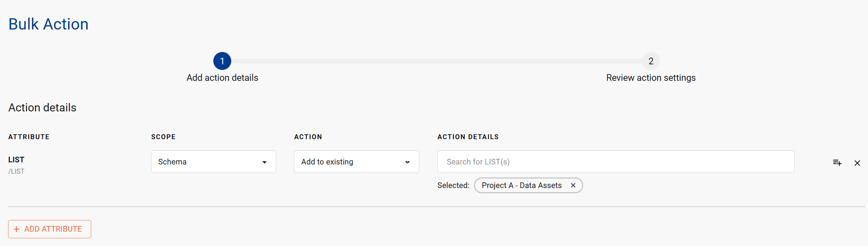Select the Add action details step label
The image size is (868, 246).
(x=222, y=78)
